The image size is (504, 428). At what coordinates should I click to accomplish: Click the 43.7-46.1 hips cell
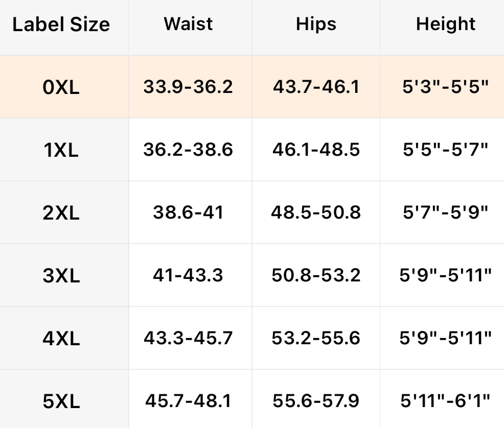[x=316, y=87]
